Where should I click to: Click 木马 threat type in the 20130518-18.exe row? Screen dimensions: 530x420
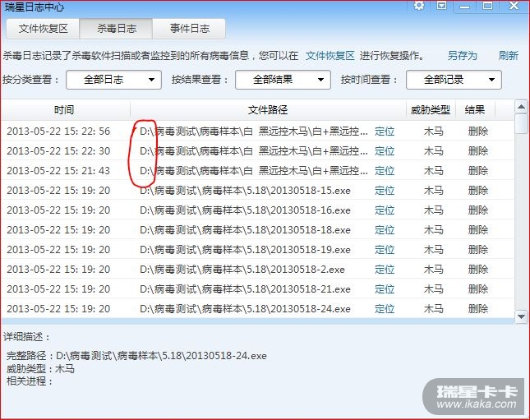point(433,230)
